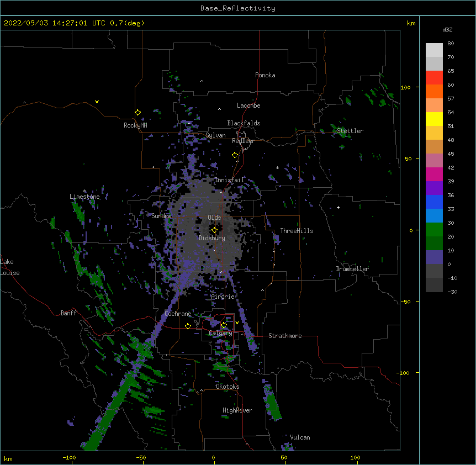Choose the light blue 30-33 dBZ swatch

[434, 215]
